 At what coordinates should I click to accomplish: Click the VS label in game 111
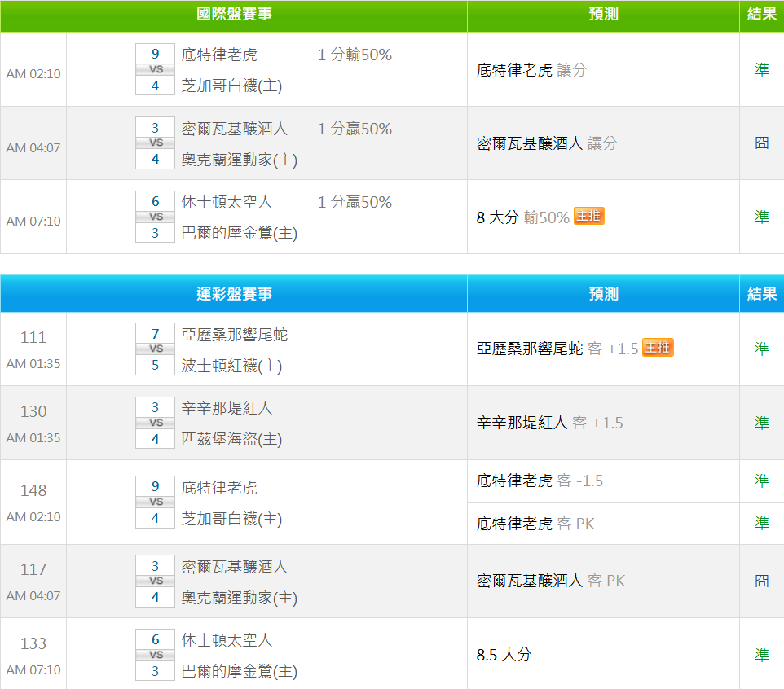coord(156,349)
